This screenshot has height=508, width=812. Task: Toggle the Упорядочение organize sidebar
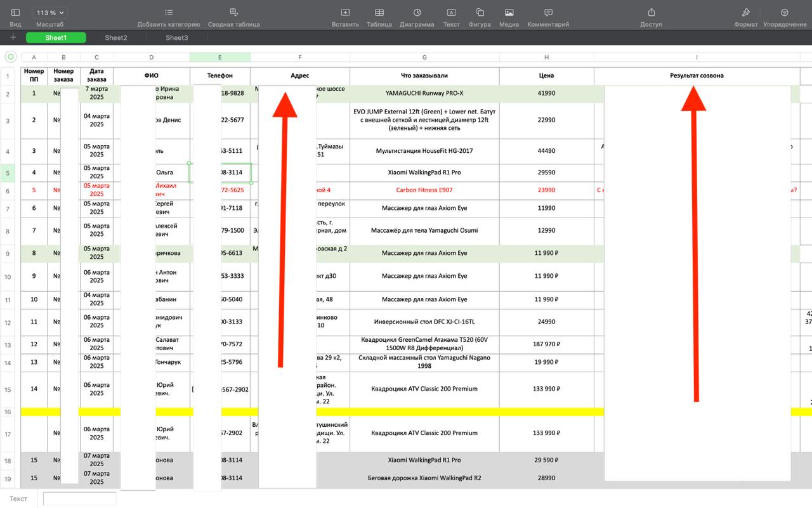point(785,13)
